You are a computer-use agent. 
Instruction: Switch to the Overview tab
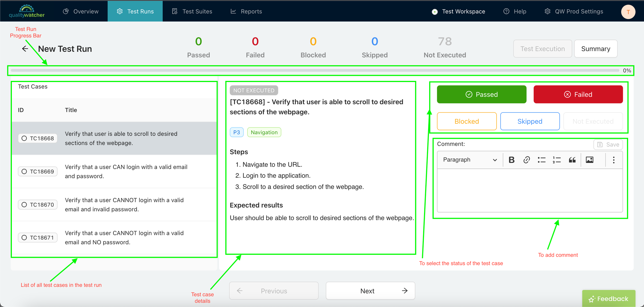click(81, 11)
